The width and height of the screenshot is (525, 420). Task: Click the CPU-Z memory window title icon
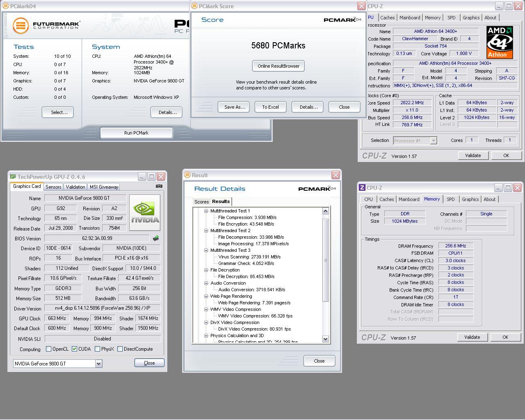(362, 187)
